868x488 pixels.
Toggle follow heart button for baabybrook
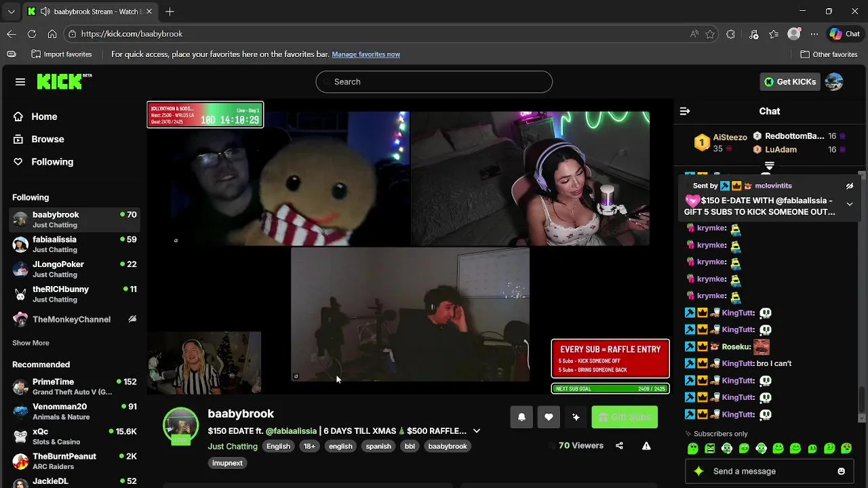(549, 418)
